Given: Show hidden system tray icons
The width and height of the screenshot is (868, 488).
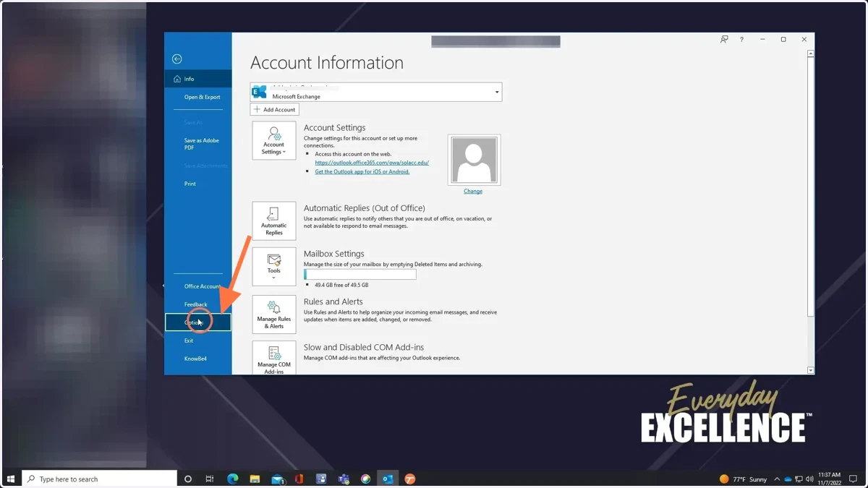Looking at the screenshot, I should coord(777,479).
